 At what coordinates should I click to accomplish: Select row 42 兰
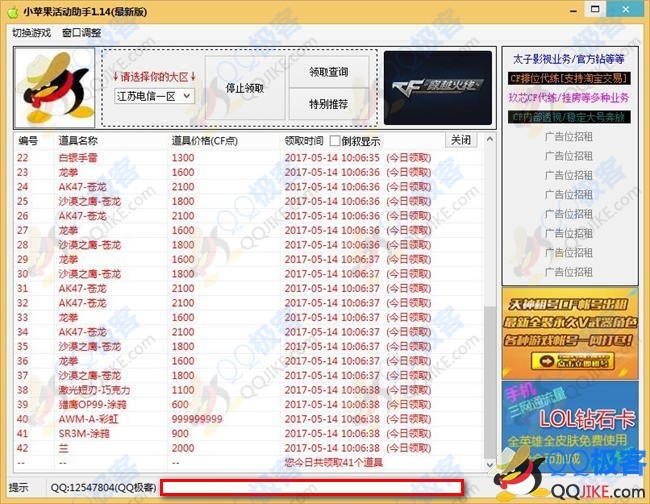click(x=249, y=448)
